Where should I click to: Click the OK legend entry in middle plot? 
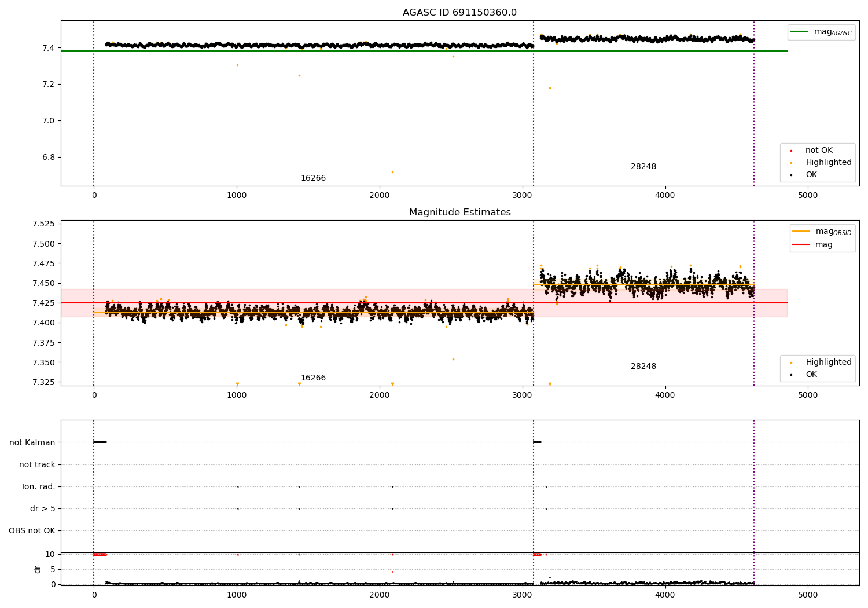pos(811,375)
